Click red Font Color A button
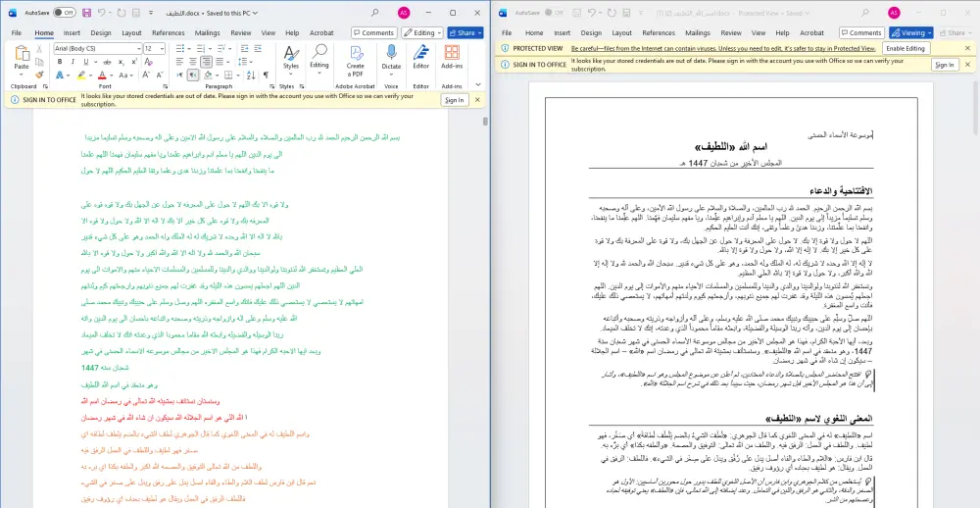This screenshot has height=508, width=980. 102,75
